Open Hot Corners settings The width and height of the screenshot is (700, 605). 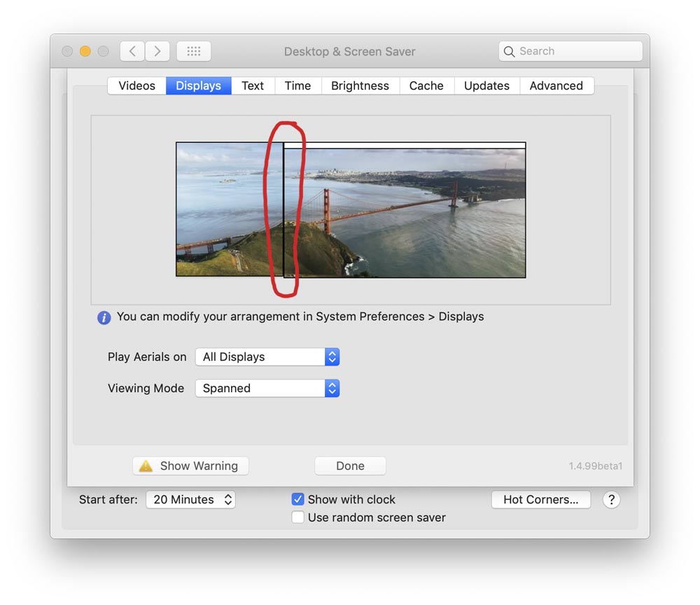pos(541,499)
